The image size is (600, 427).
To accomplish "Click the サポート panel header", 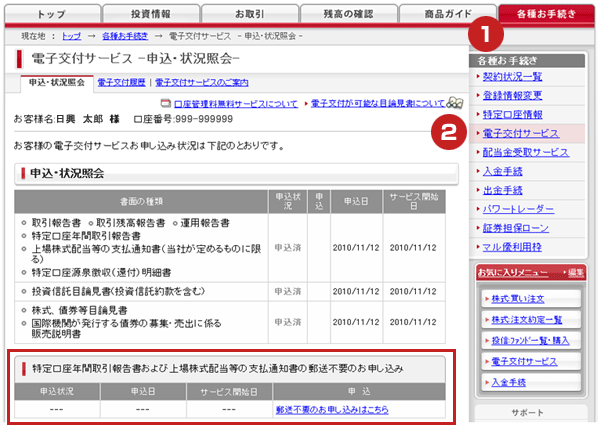I will pos(530,413).
